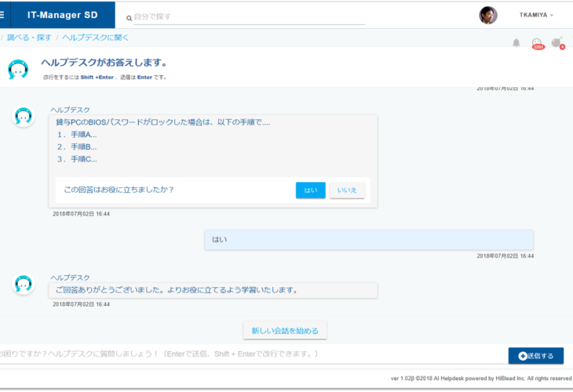Start a new conversation with 新しい会話を始める

[x=285, y=330]
